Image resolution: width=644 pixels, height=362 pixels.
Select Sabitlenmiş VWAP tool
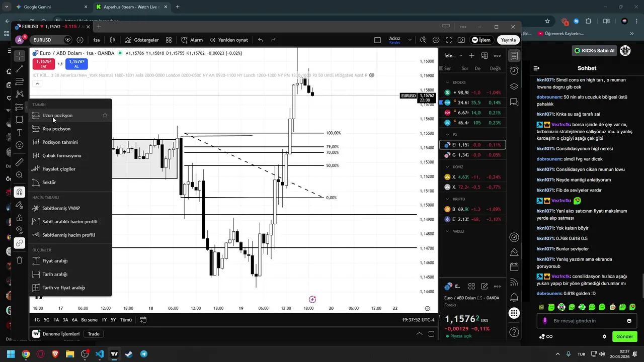pos(70,208)
